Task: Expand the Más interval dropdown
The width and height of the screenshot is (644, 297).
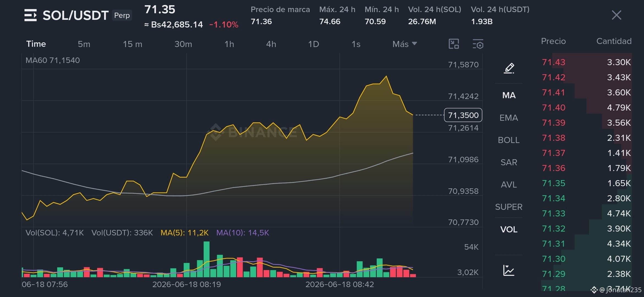Action: click(405, 44)
